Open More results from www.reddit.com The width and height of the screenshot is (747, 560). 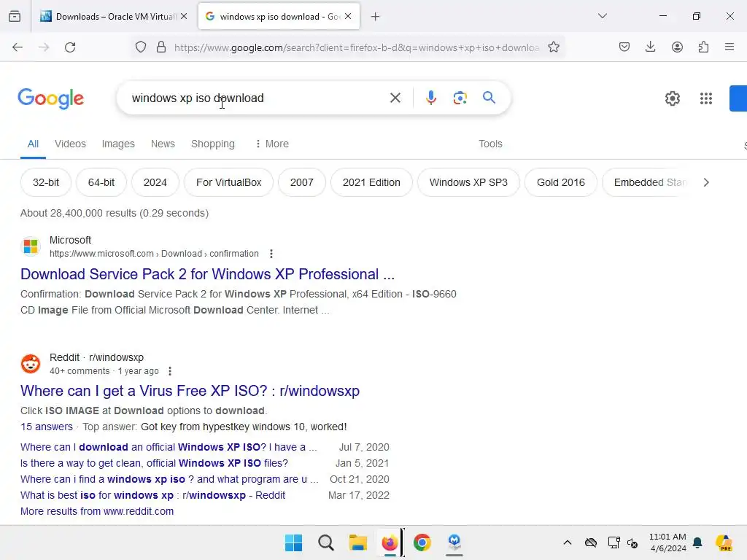[97, 511]
